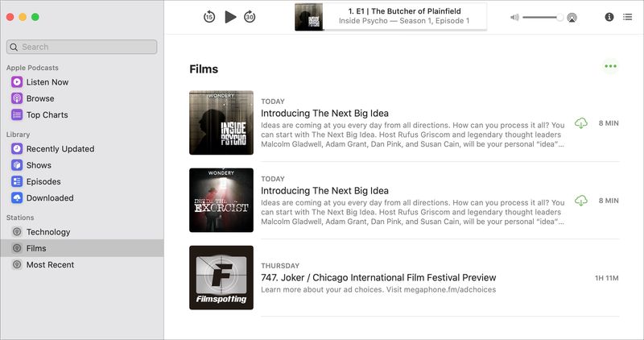Click the Library section header
644x340 pixels.
point(18,134)
